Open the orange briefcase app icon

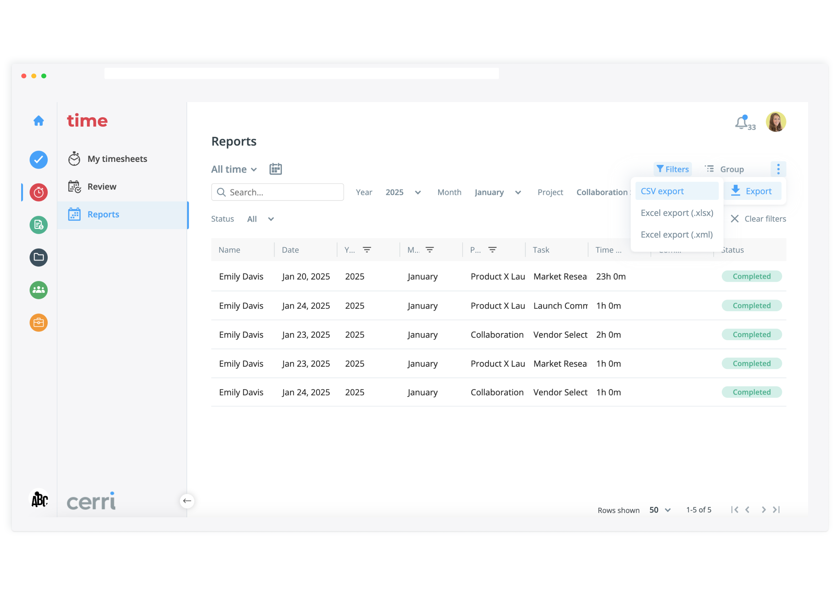[39, 322]
